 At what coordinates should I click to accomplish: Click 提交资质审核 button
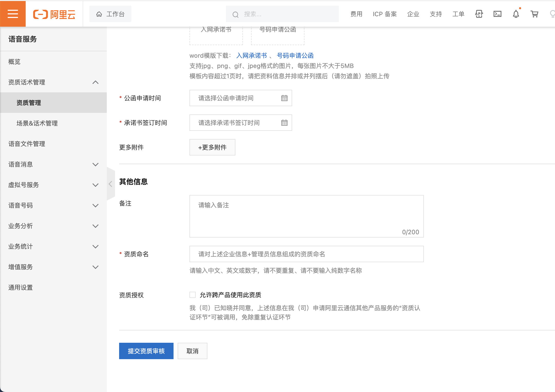click(x=146, y=351)
